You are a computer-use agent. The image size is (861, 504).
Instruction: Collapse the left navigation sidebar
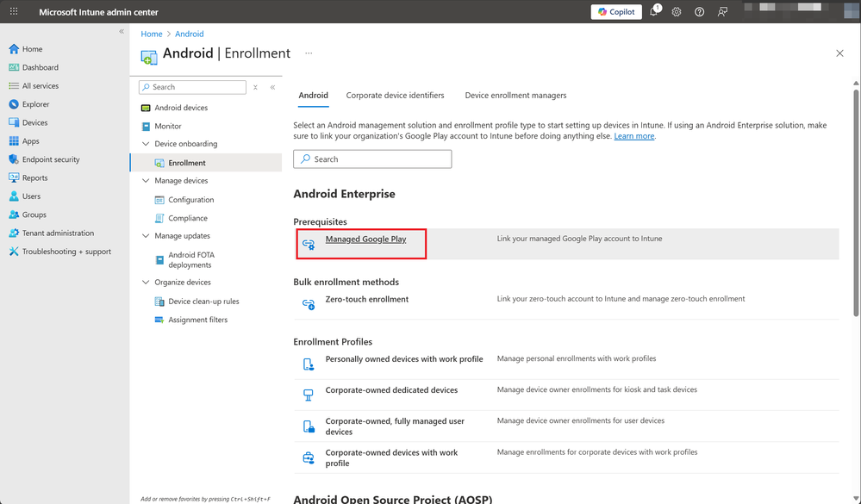[x=121, y=31]
